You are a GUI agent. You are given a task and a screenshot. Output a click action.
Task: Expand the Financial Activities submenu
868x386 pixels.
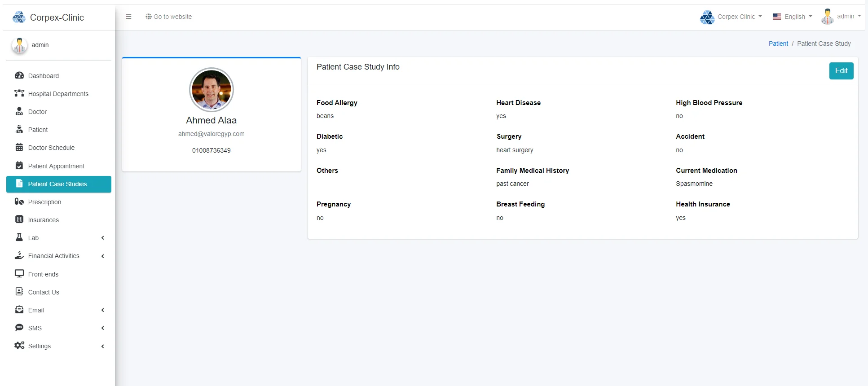coord(59,256)
